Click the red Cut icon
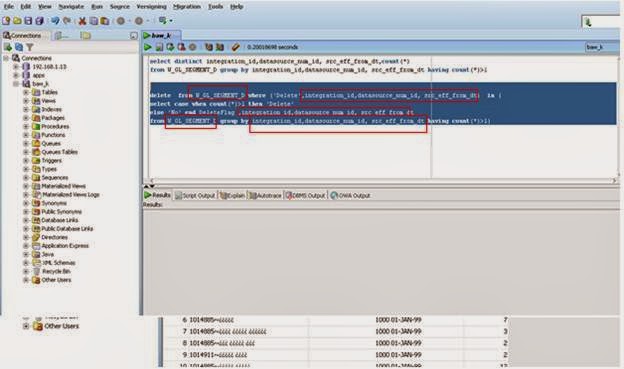The height and width of the screenshot is (369, 624). [x=82, y=21]
